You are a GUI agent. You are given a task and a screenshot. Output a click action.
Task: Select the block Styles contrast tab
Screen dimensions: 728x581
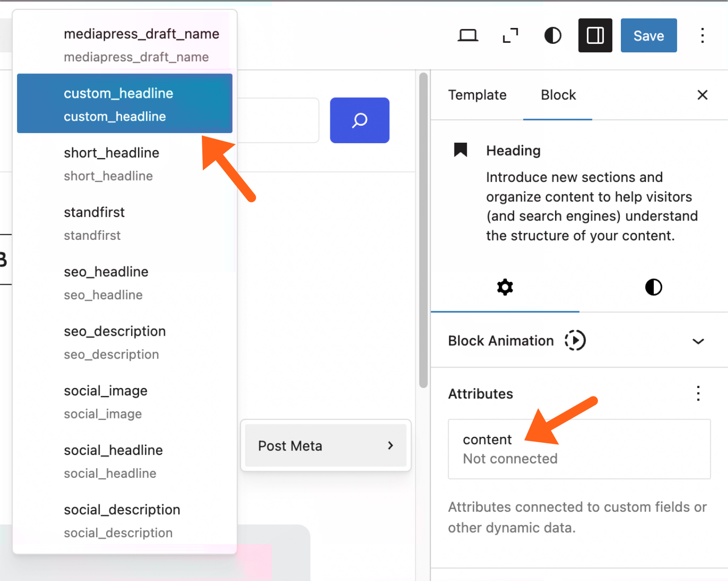(x=653, y=287)
